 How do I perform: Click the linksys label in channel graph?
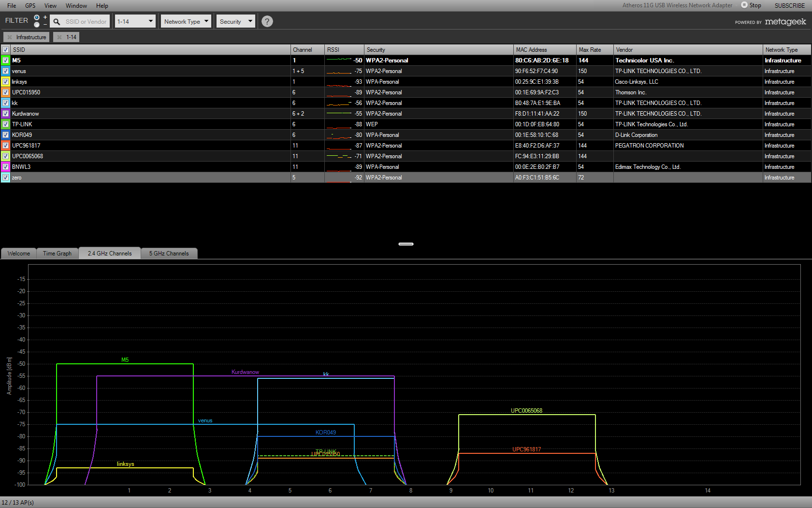click(125, 464)
